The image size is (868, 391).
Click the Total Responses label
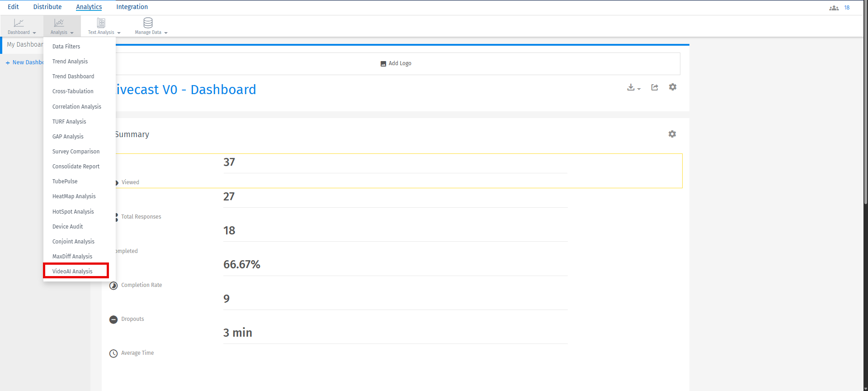pos(141,217)
